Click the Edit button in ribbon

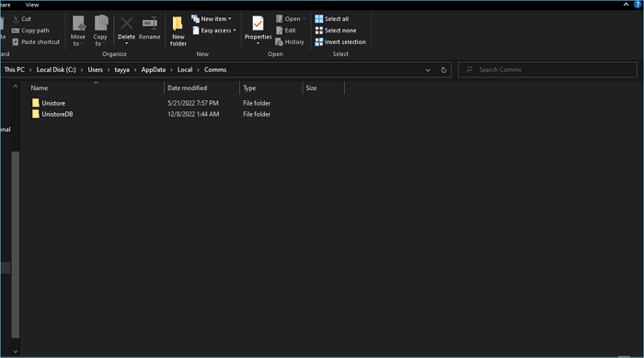(286, 30)
